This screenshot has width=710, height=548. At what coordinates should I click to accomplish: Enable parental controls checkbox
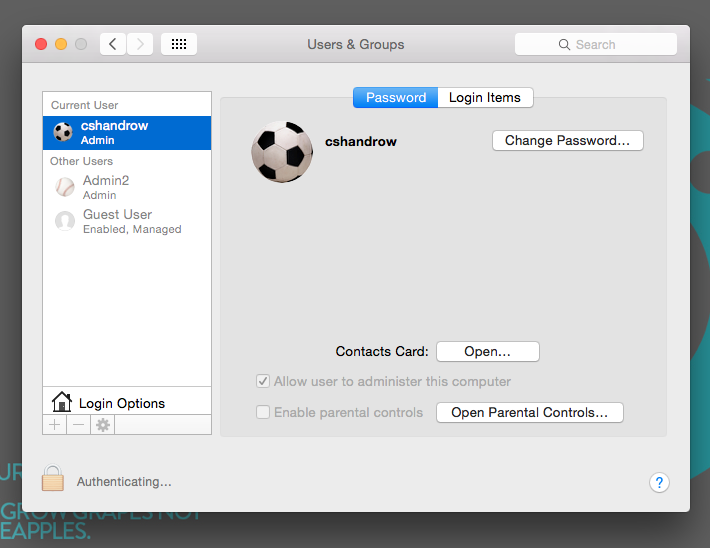click(263, 412)
